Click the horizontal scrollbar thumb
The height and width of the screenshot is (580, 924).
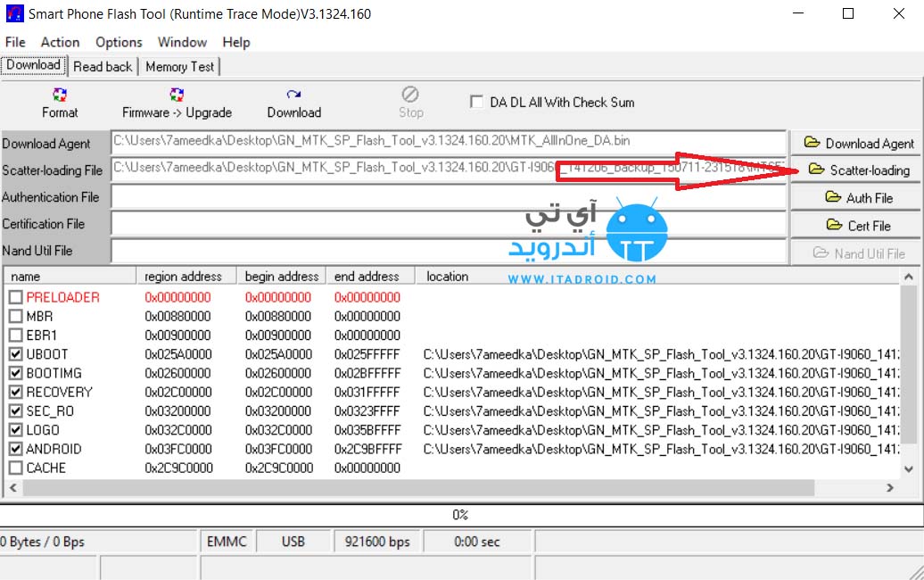(x=418, y=487)
